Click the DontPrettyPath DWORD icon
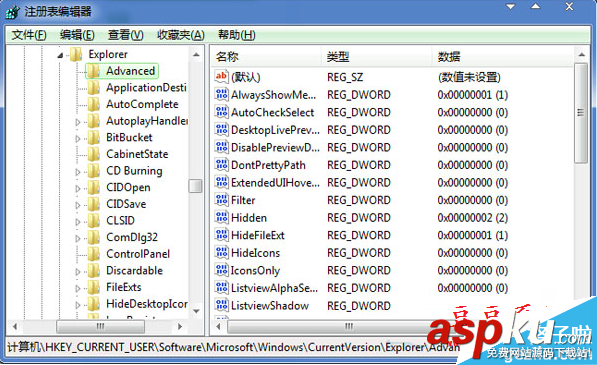The image size is (597, 365). click(x=221, y=164)
